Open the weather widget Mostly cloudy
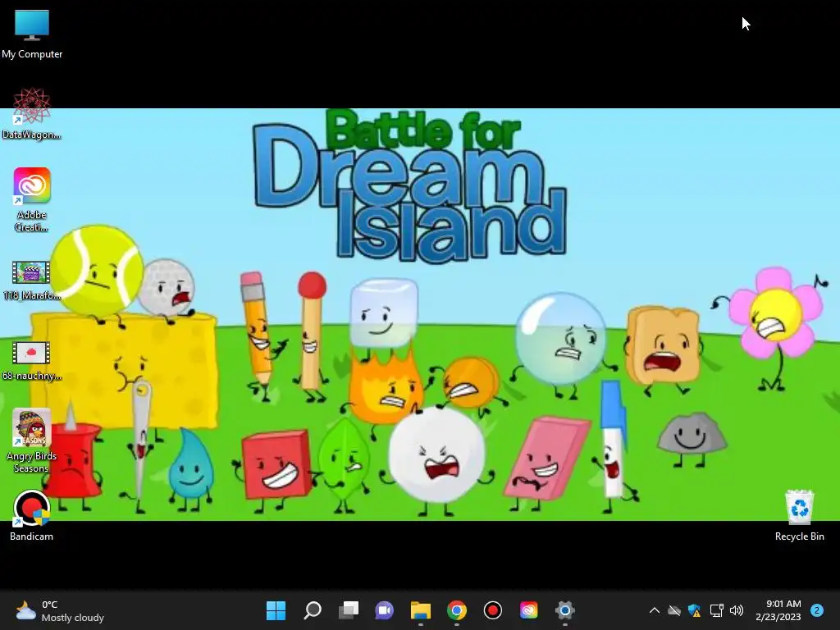The height and width of the screenshot is (630, 840). 60,610
